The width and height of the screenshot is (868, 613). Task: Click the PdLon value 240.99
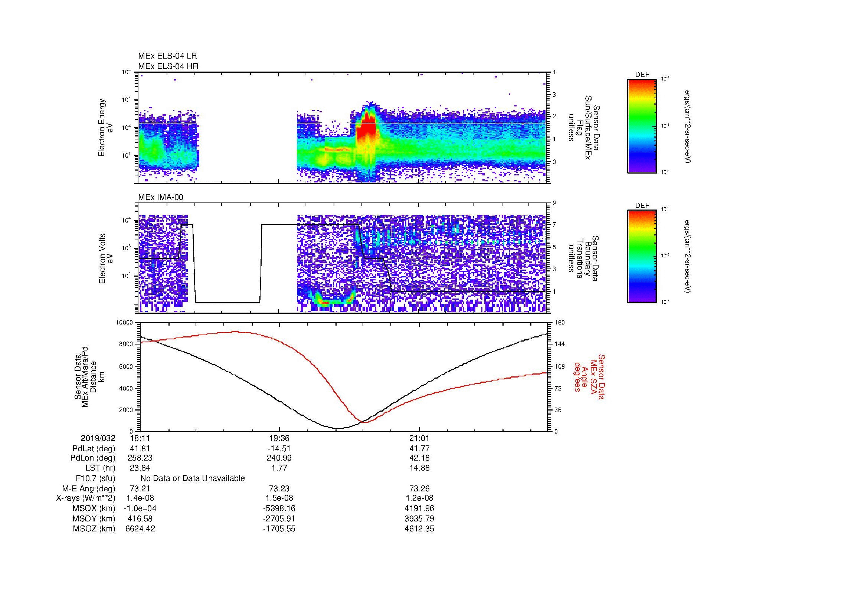pos(279,458)
